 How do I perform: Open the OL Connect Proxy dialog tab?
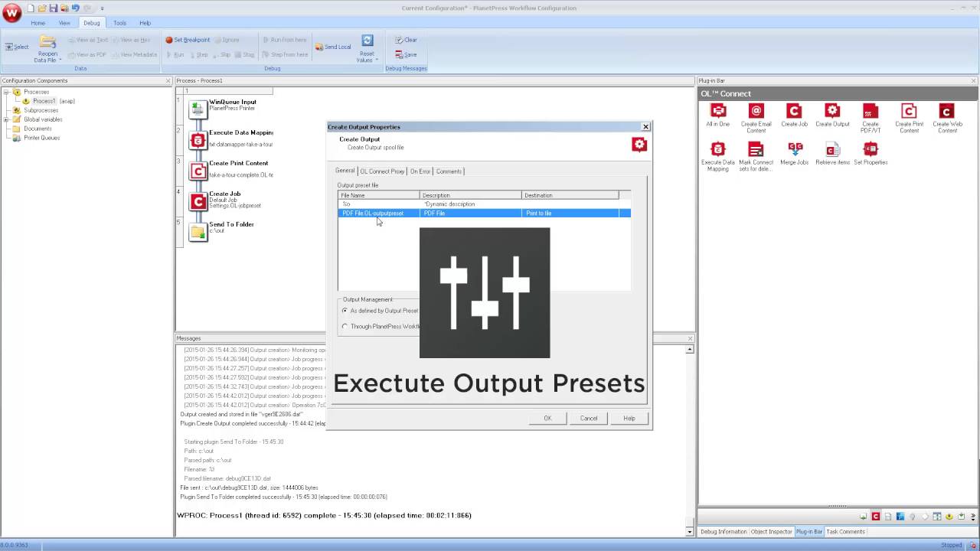point(382,171)
